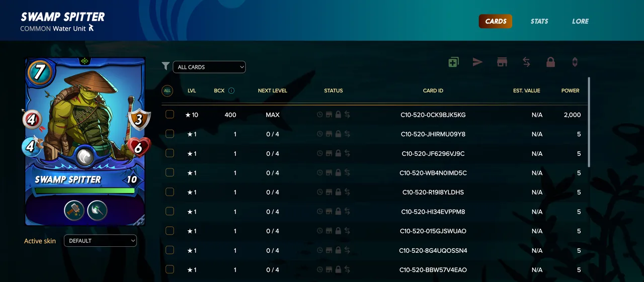
Task: Click card ID C10-520-BBW57V4EAO
Action: (433, 270)
